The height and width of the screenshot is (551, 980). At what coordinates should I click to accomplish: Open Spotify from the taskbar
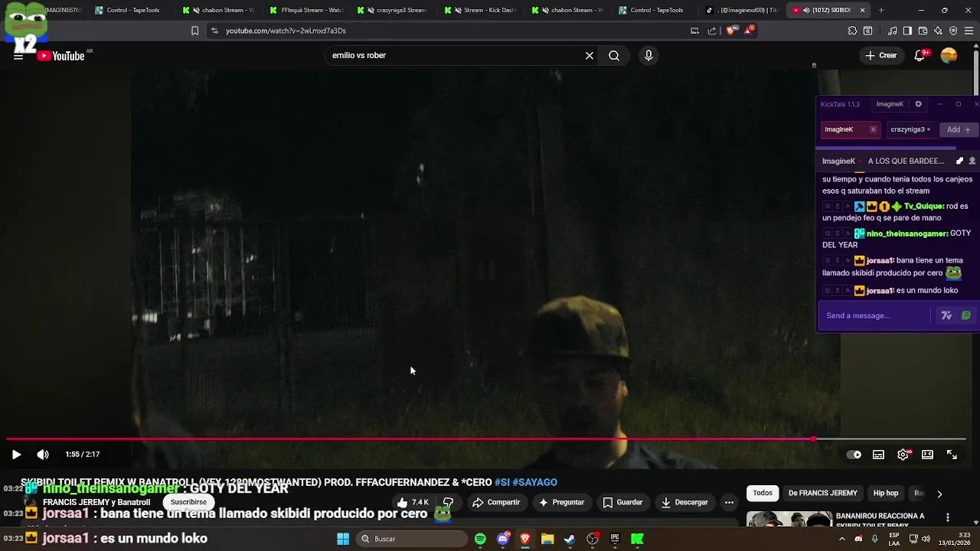(480, 539)
